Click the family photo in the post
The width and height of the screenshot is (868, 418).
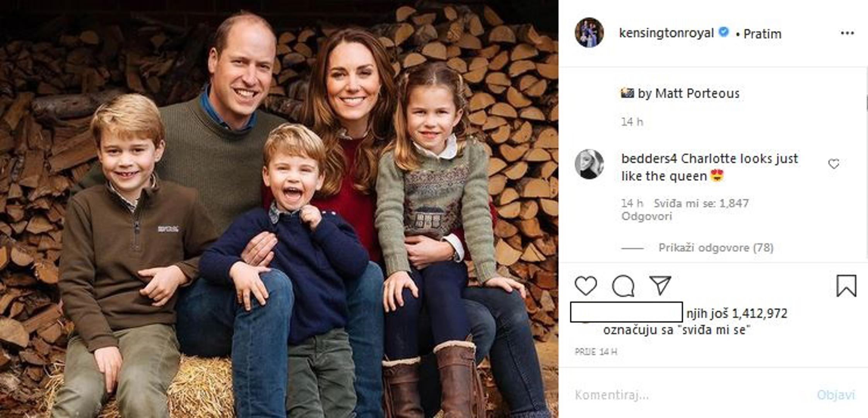279,209
